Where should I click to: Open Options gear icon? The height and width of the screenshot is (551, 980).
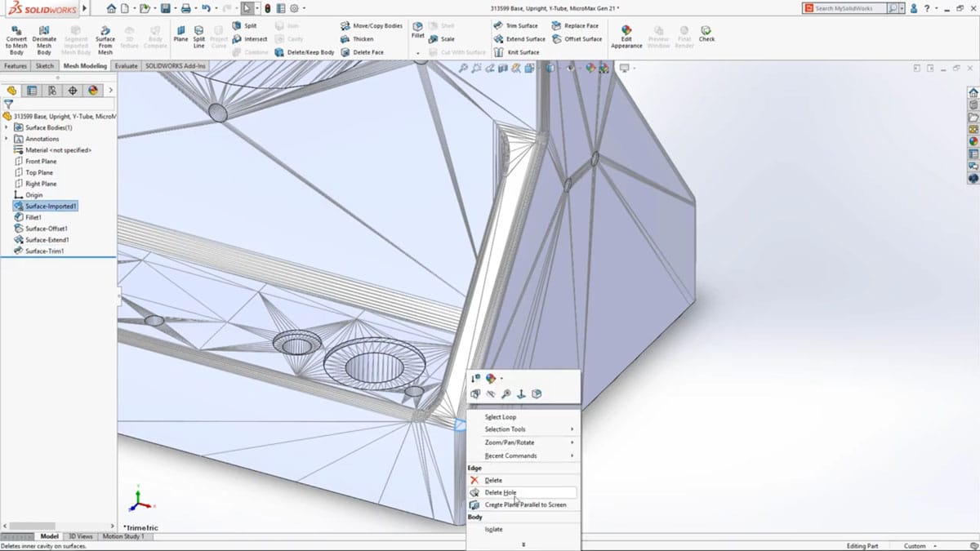(x=293, y=8)
